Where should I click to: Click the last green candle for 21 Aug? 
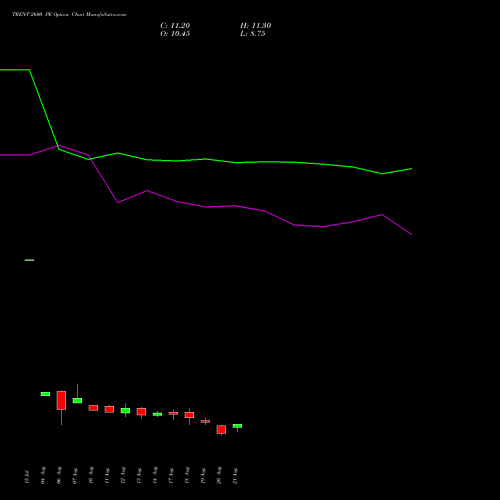(x=237, y=426)
